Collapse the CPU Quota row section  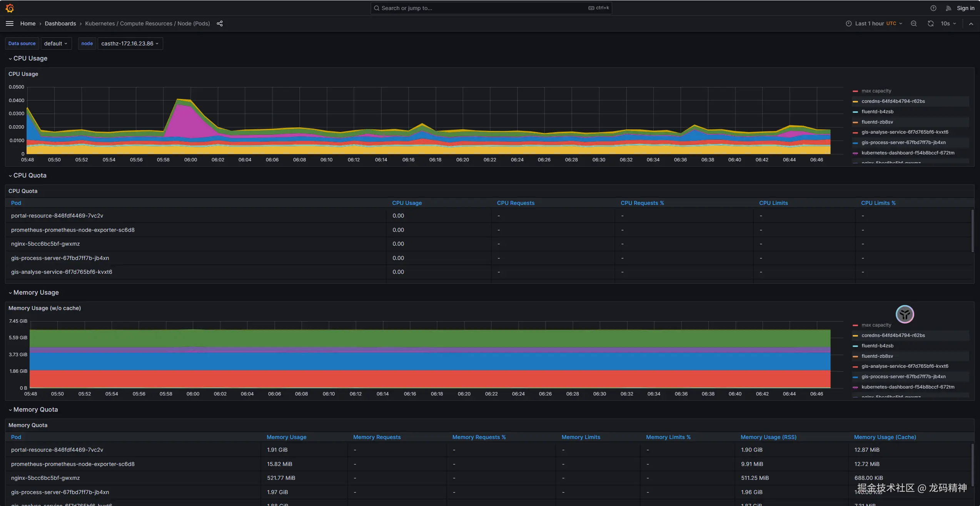30,175
